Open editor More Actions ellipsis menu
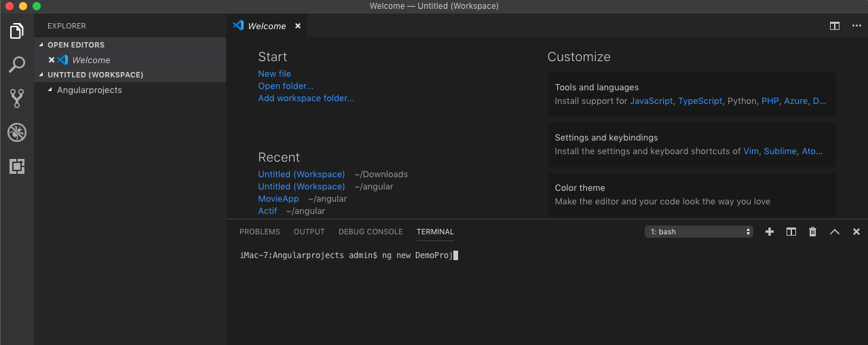The image size is (868, 345). click(x=856, y=26)
